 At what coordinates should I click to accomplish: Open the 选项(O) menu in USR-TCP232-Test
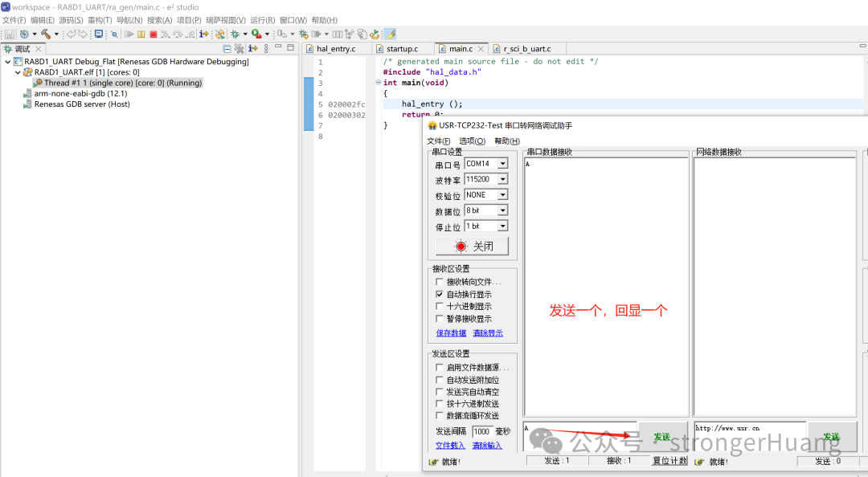[472, 141]
